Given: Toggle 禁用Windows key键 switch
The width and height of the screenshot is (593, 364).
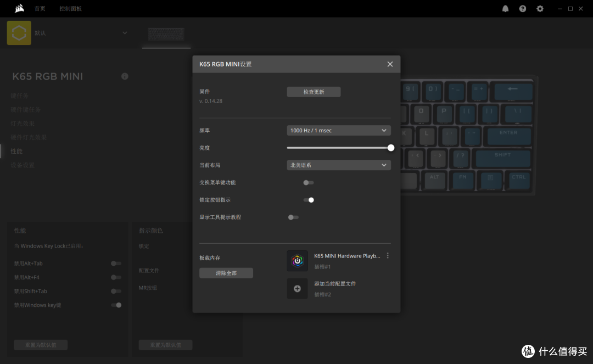Looking at the screenshot, I should click(x=116, y=305).
